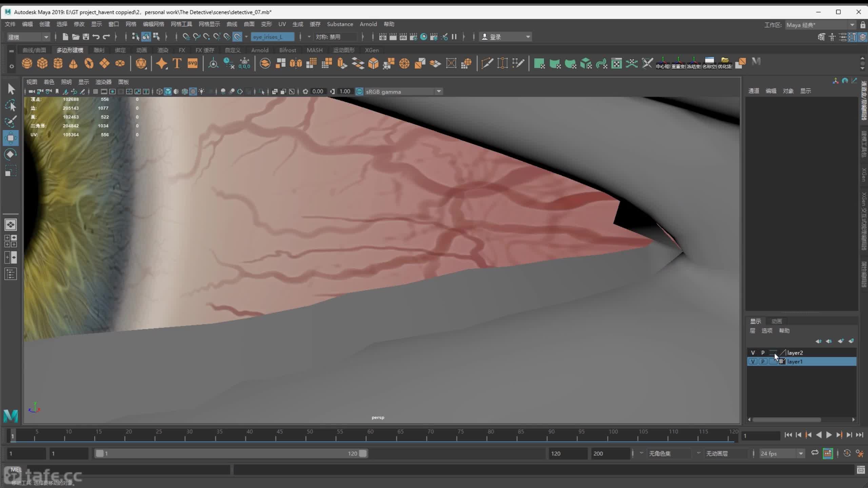Image resolution: width=868 pixels, height=488 pixels.
Task: Create a polygon cube from the shelf
Action: pyautogui.click(x=42, y=63)
